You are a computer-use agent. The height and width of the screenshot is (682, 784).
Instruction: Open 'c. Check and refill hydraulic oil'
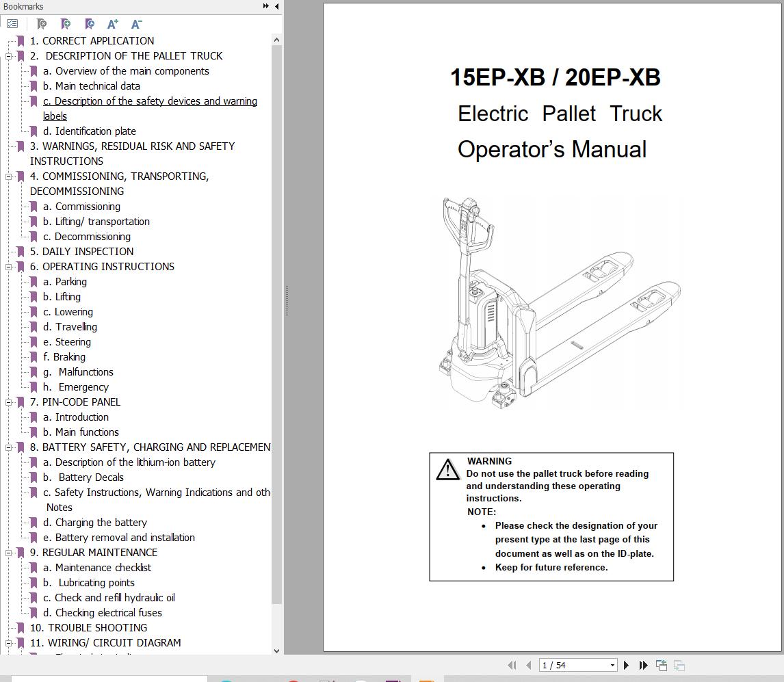point(109,597)
